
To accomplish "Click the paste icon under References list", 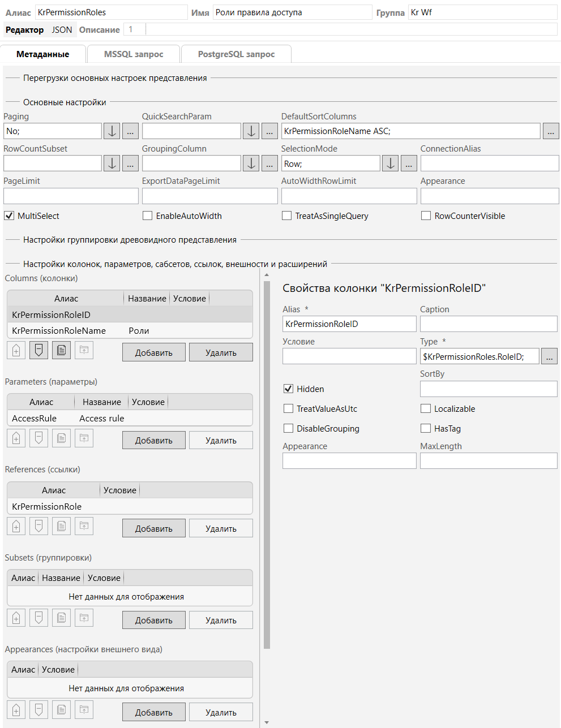I will (x=84, y=527).
